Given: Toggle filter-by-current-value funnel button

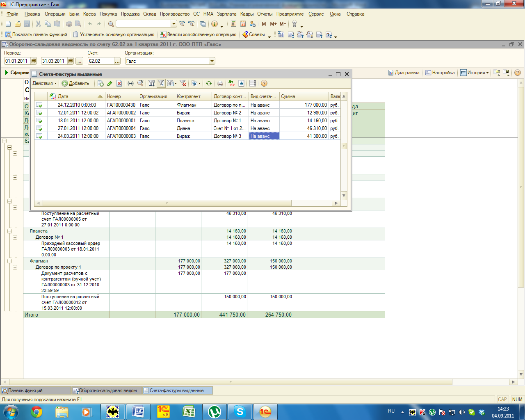Looking at the screenshot, I should click(161, 83).
